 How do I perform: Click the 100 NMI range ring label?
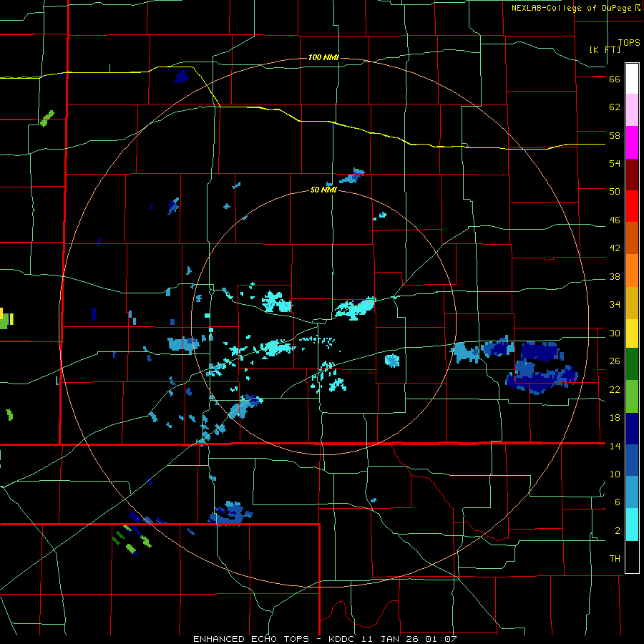point(323,57)
